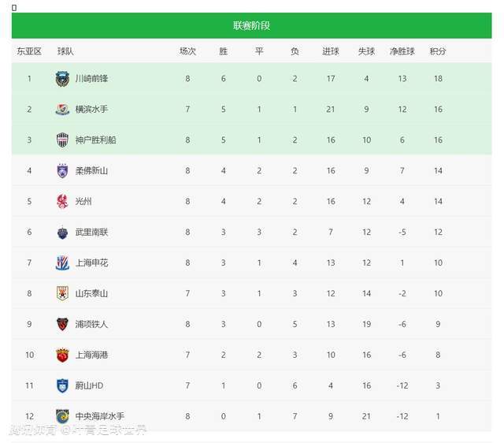Sort by the 积分 column header
Screen dimensions: 504x443
[x=438, y=51]
